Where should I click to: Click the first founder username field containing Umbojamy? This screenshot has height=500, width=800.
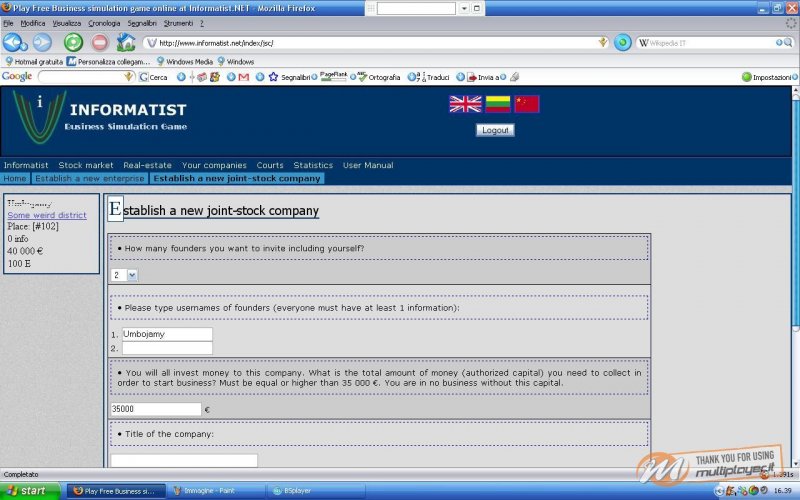click(167, 334)
